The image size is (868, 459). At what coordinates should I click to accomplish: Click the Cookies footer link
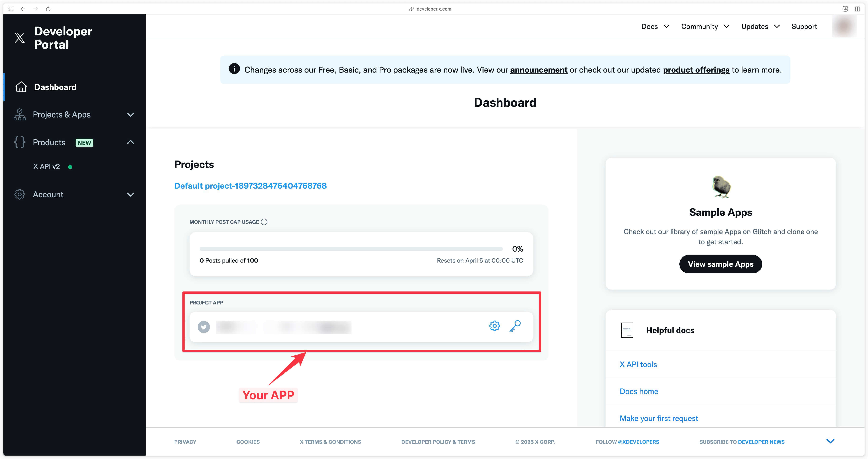(x=248, y=442)
